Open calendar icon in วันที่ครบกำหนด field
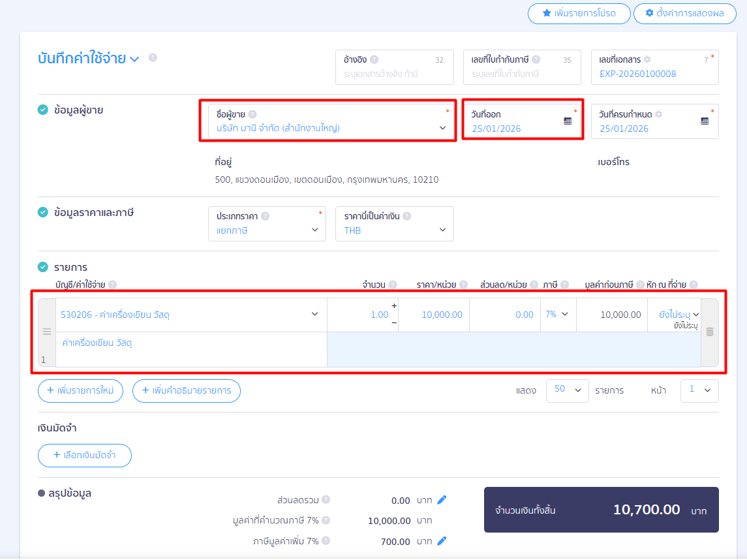The height and width of the screenshot is (560, 747). 705,121
